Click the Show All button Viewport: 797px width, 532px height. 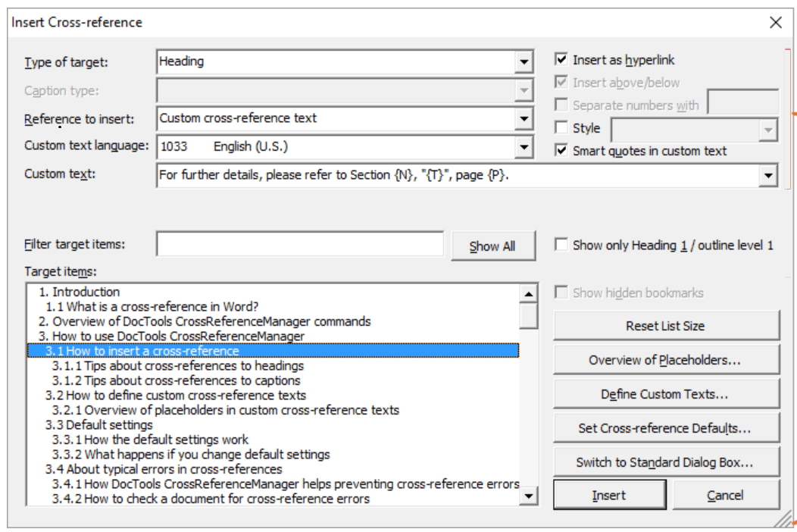[492, 246]
